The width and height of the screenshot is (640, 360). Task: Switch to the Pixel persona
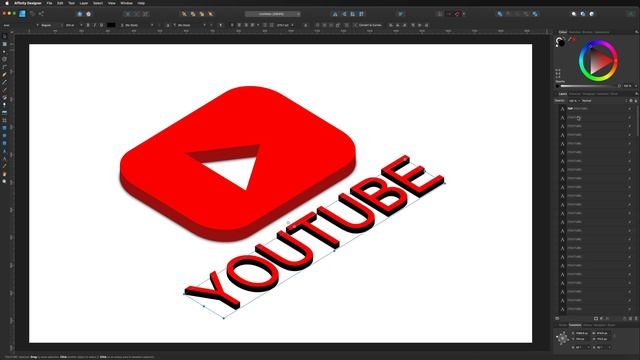tap(32, 14)
